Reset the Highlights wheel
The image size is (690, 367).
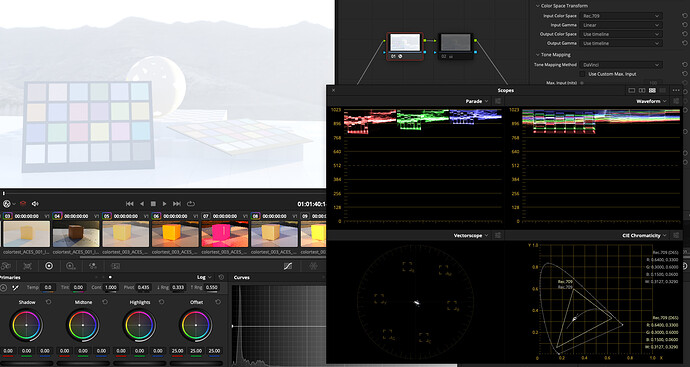[x=161, y=302]
